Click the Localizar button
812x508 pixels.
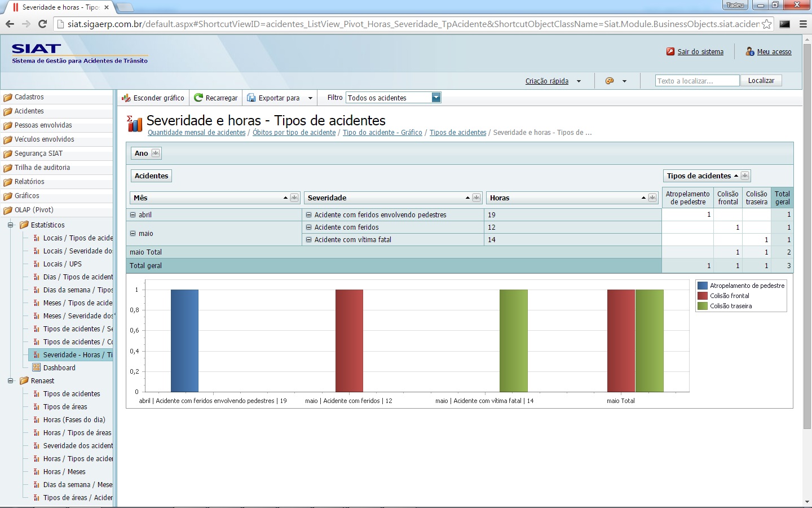[x=761, y=81]
